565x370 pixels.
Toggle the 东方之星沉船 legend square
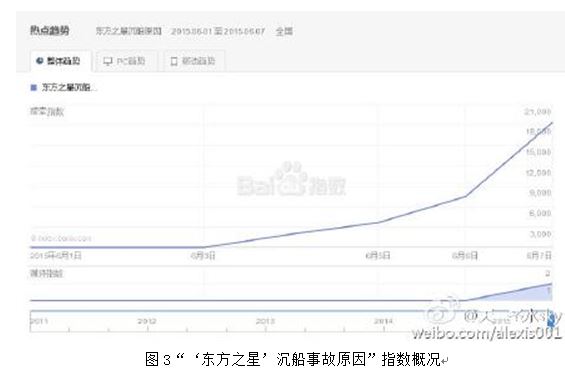(x=34, y=88)
